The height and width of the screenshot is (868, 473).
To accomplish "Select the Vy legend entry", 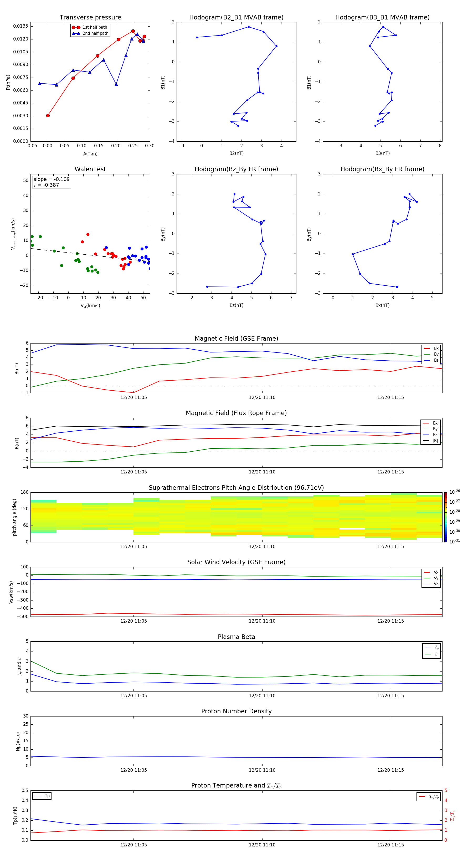I will (x=431, y=578).
